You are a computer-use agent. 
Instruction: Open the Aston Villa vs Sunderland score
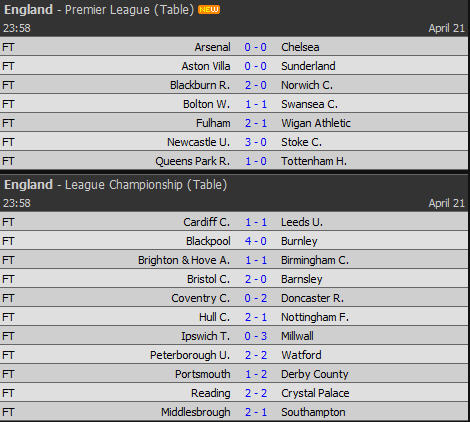256,66
